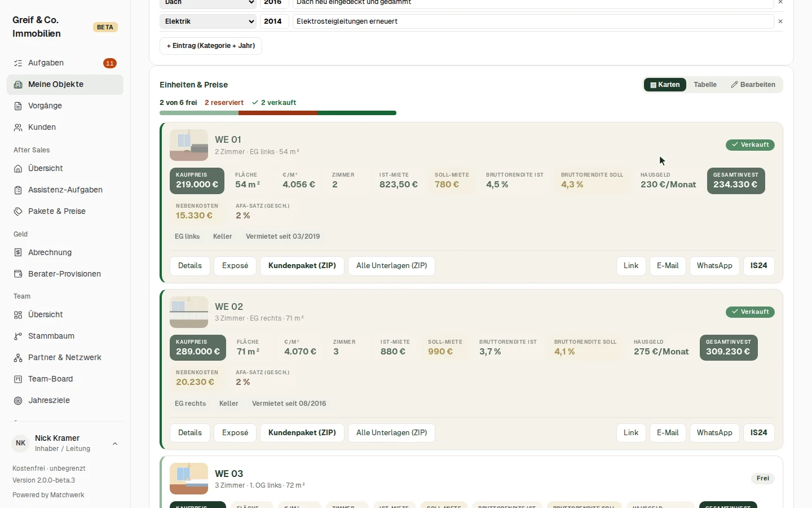Click IS24 button for WE 01
Image resolution: width=812 pixels, height=508 pixels.
759,266
